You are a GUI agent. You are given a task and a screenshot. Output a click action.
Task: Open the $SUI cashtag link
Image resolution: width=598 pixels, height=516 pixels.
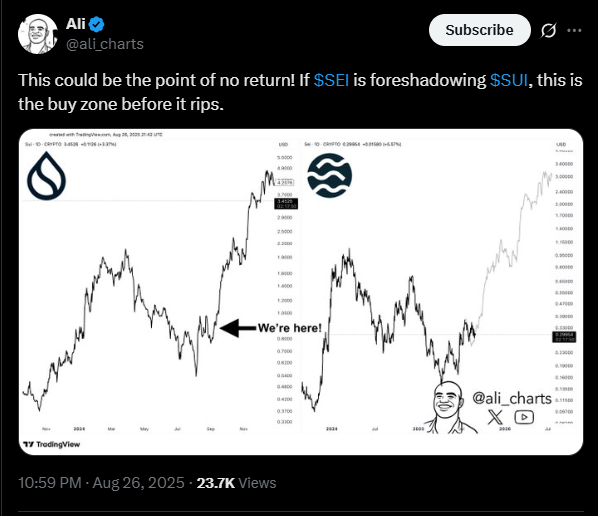pyautogui.click(x=509, y=80)
